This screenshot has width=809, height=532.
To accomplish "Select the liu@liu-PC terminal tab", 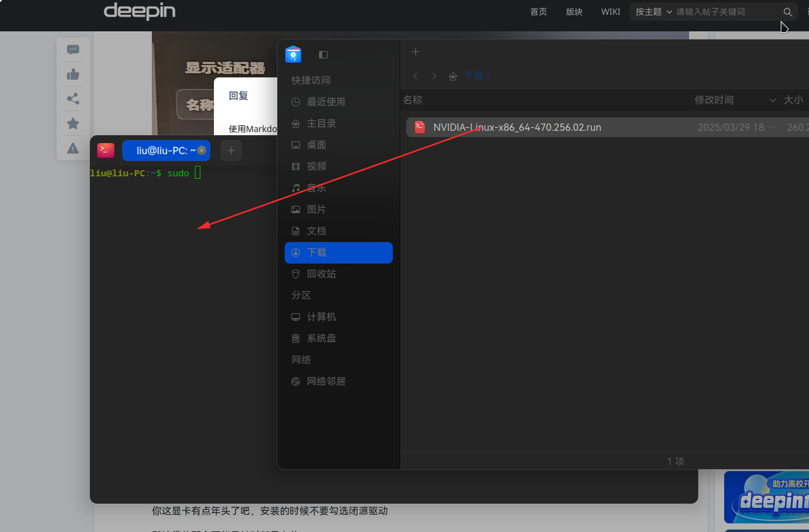I will click(x=166, y=151).
